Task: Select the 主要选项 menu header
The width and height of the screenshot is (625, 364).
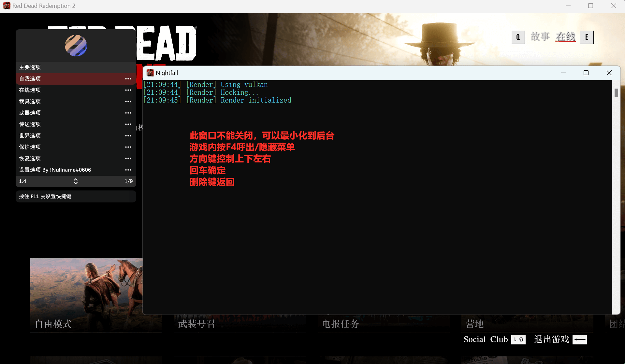Action: 76,67
